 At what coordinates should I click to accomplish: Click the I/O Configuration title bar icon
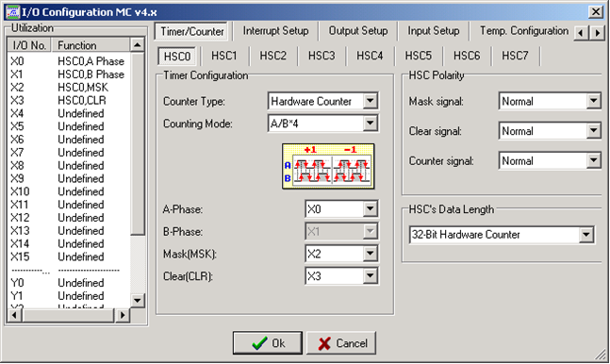(x=12, y=11)
